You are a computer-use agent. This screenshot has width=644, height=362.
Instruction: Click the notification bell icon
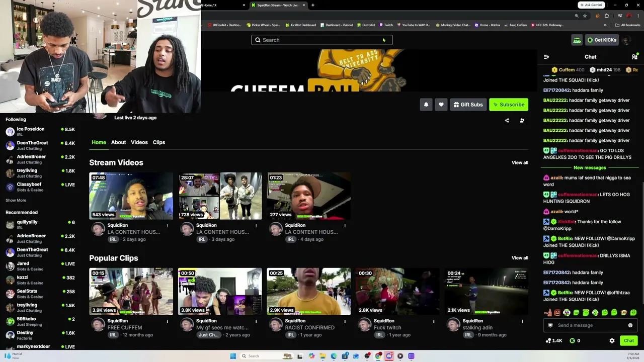click(x=426, y=105)
